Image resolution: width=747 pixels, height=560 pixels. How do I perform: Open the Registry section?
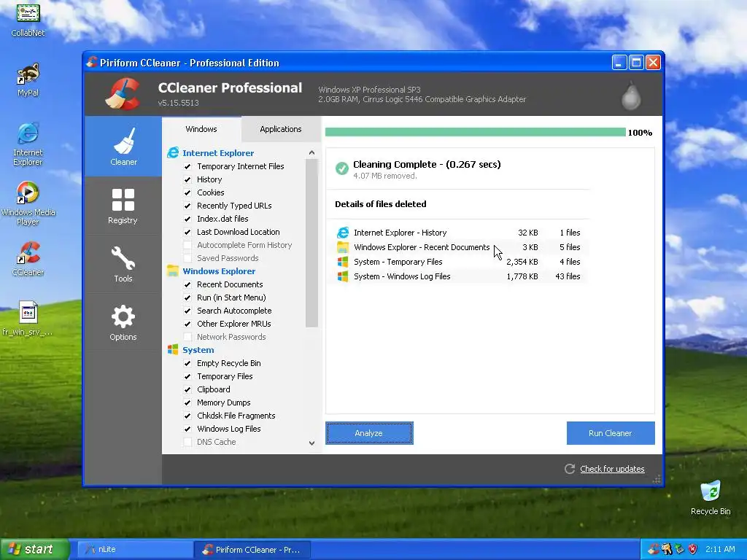[123, 206]
